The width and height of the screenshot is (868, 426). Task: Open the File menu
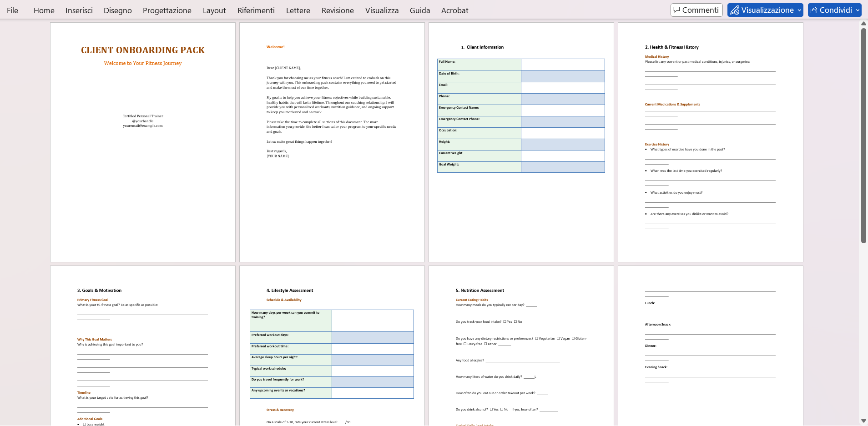tap(13, 10)
